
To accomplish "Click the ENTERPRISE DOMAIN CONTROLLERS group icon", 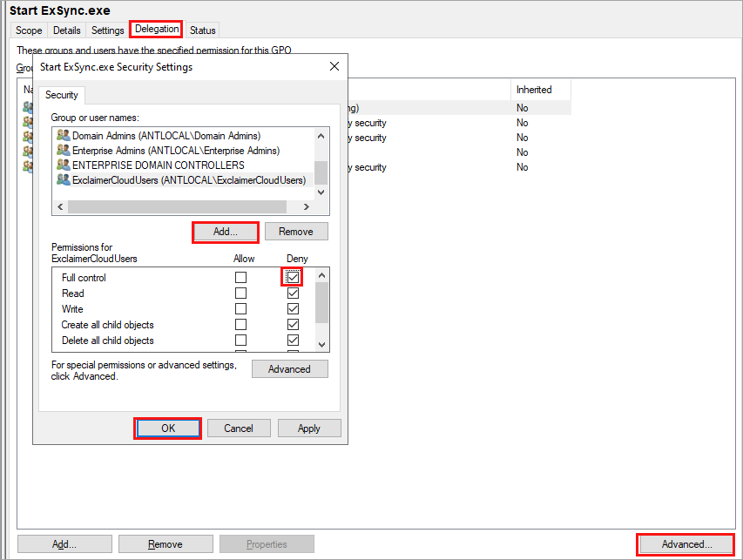I will (63, 165).
